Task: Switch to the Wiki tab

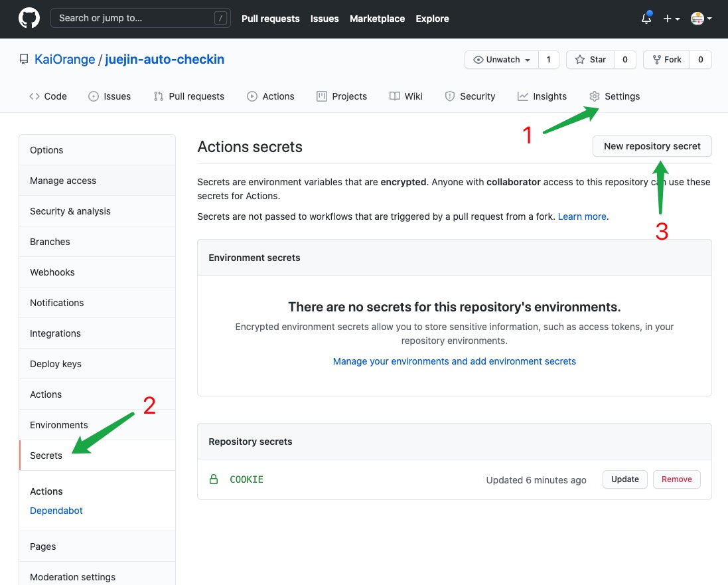Action: pos(406,96)
